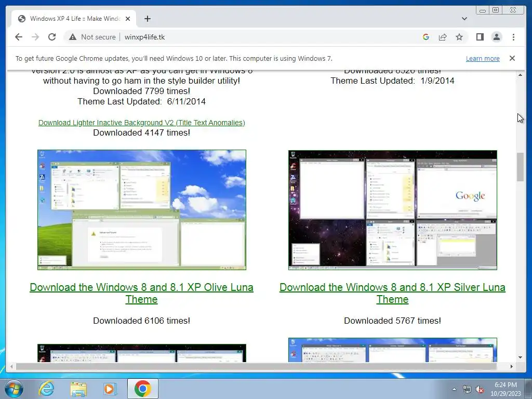Select the Windows XP 4 Life tab
The width and height of the screenshot is (532, 399).
click(74, 19)
